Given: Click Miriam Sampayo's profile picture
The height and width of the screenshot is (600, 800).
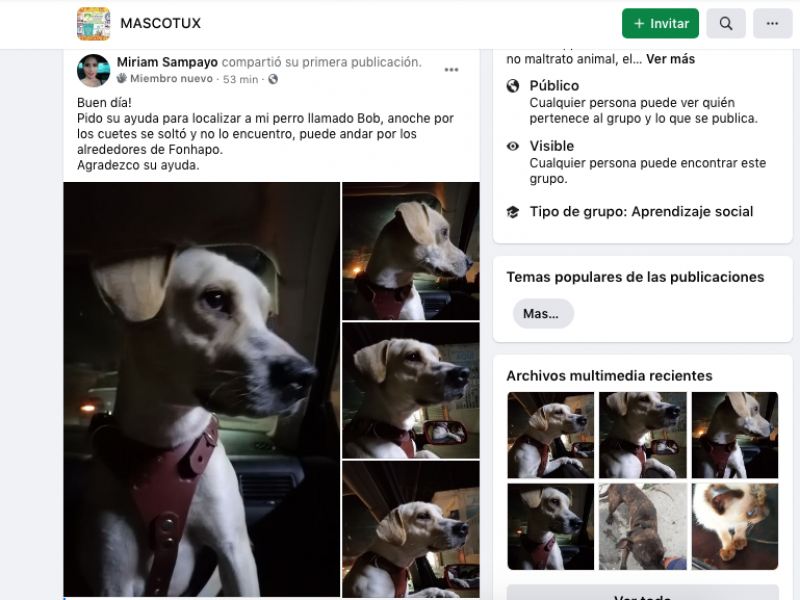Looking at the screenshot, I should [x=93, y=70].
